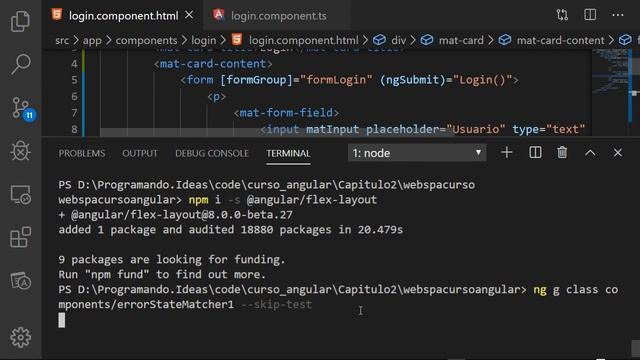Open the Manage settings gear
The height and width of the screenshot is (360, 640).
[x=20, y=338]
